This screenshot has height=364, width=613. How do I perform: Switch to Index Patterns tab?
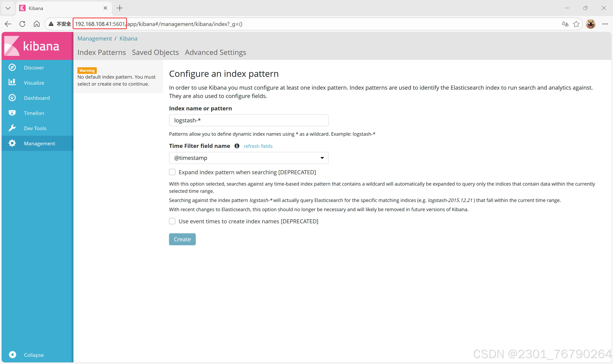[102, 52]
